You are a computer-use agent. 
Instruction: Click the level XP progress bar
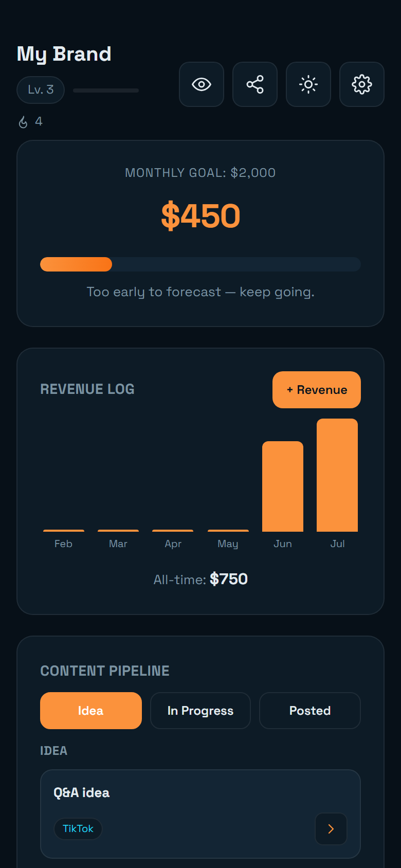(x=106, y=91)
